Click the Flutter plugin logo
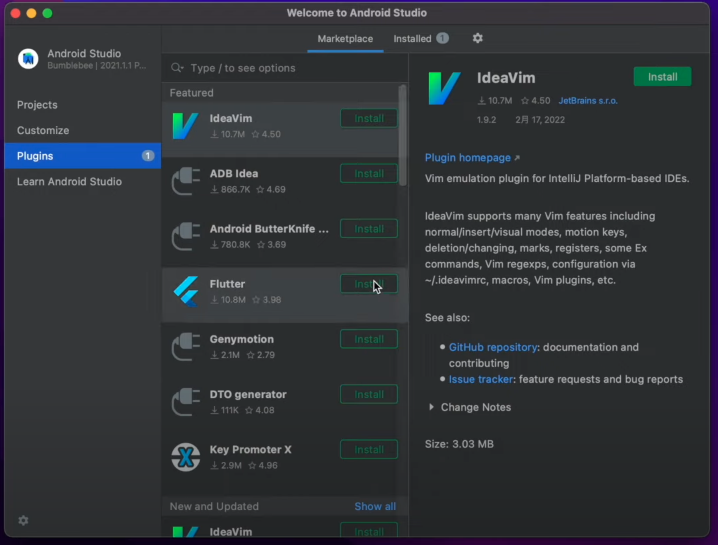 [x=186, y=291]
